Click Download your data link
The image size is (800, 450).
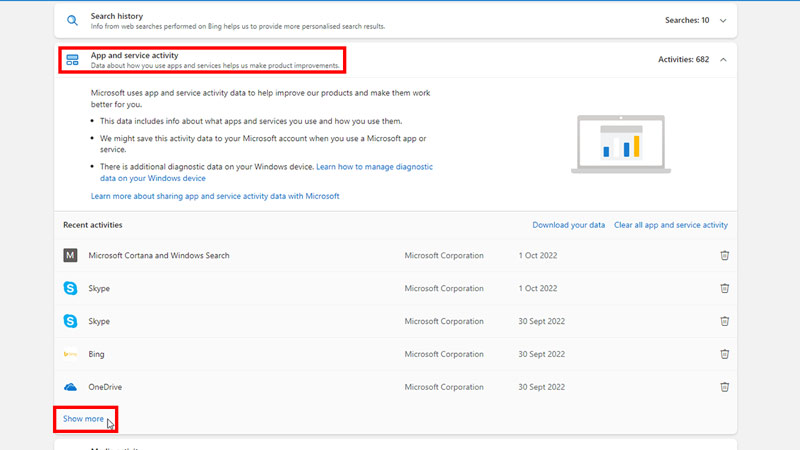click(x=568, y=225)
